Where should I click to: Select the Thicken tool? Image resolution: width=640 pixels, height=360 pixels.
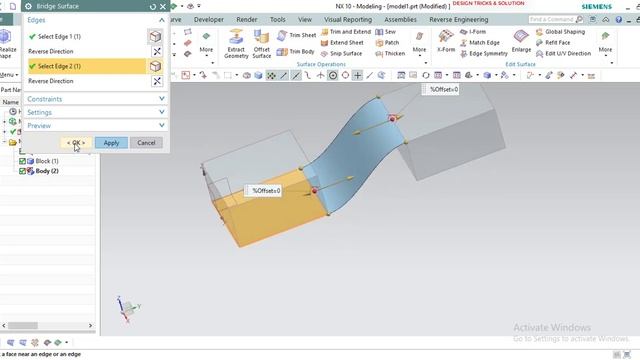click(390, 53)
